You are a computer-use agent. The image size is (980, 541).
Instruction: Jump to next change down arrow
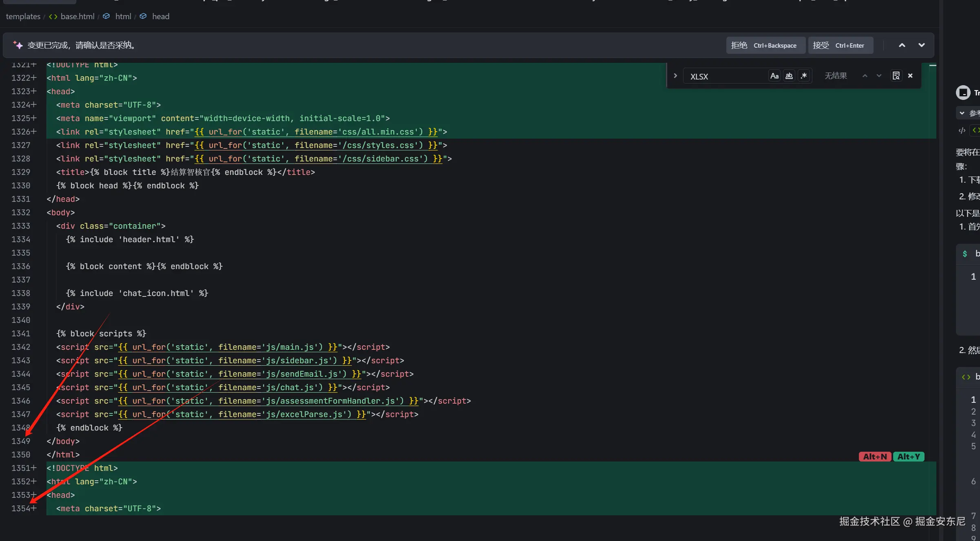click(922, 45)
